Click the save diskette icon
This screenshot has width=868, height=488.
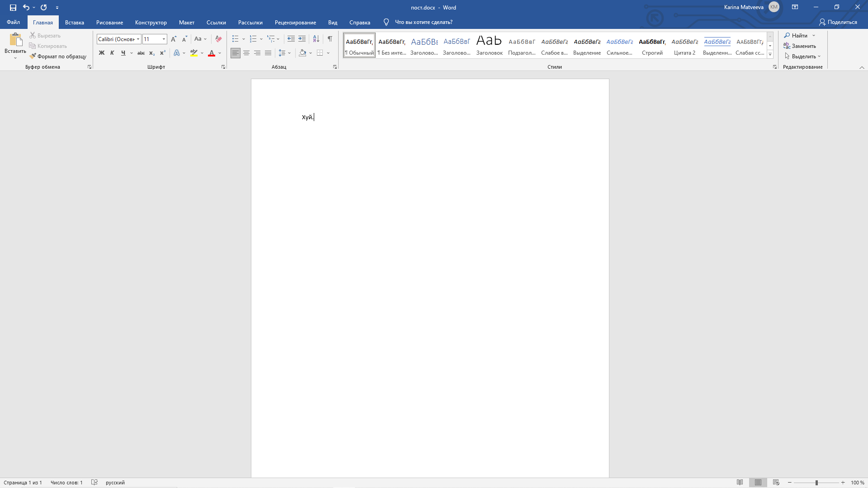coord(13,7)
